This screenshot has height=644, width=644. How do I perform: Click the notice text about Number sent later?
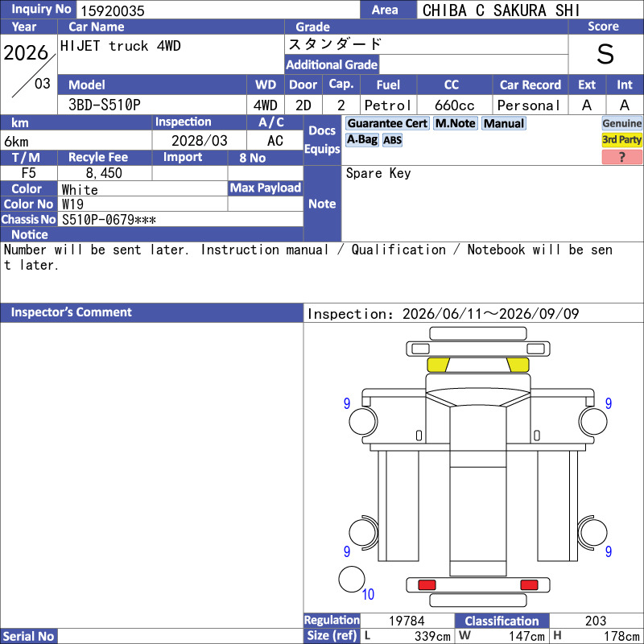pos(308,258)
